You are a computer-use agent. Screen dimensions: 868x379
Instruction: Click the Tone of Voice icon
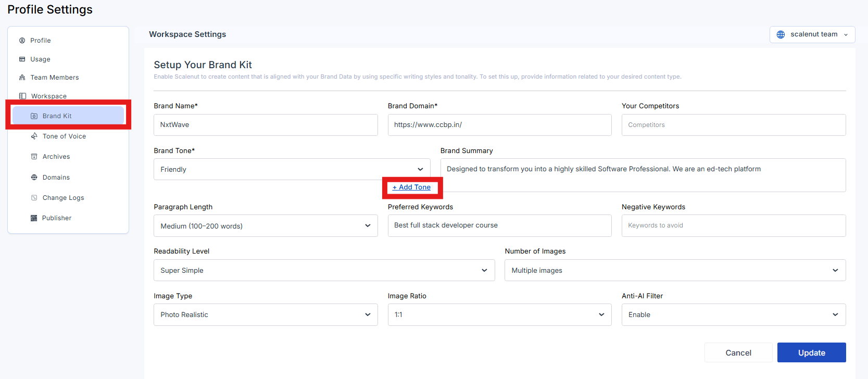34,136
